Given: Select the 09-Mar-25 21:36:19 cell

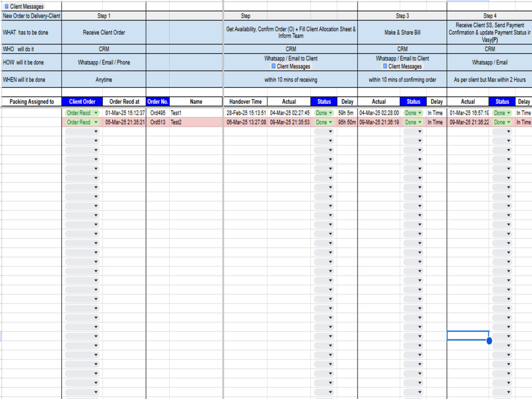Looking at the screenshot, I should pos(379,122).
